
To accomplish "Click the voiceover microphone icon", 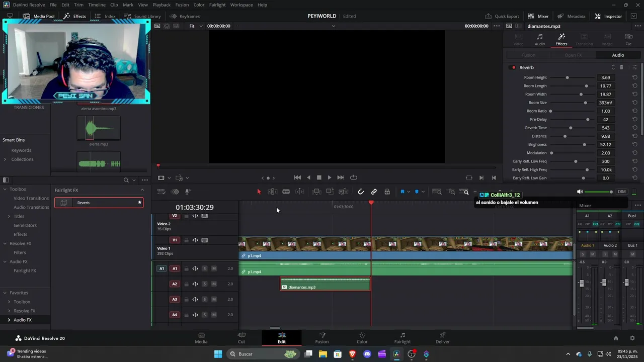I will (x=187, y=192).
